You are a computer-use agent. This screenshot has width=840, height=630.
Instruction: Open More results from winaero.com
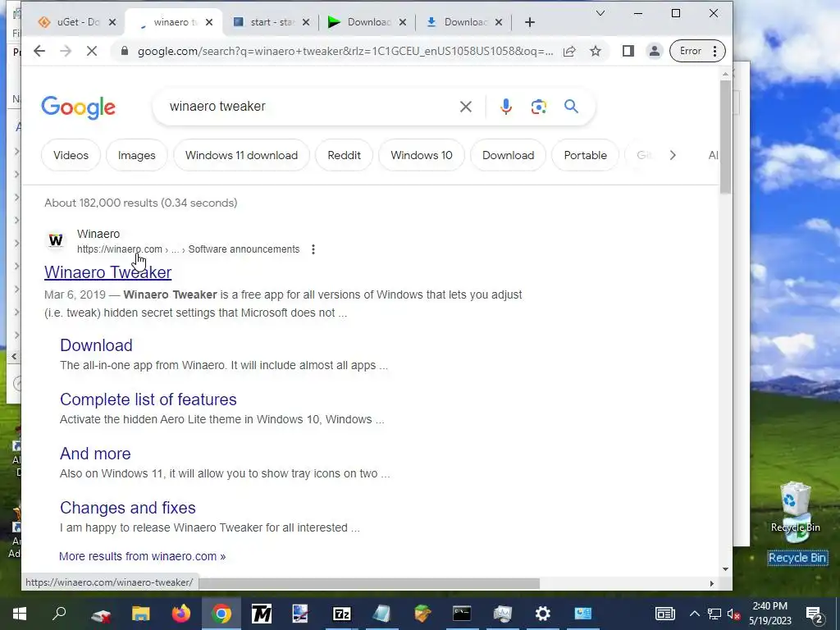(142, 557)
